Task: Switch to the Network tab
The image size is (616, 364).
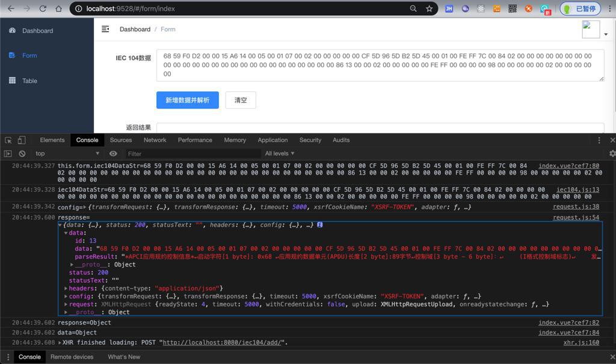Action: tap(155, 140)
